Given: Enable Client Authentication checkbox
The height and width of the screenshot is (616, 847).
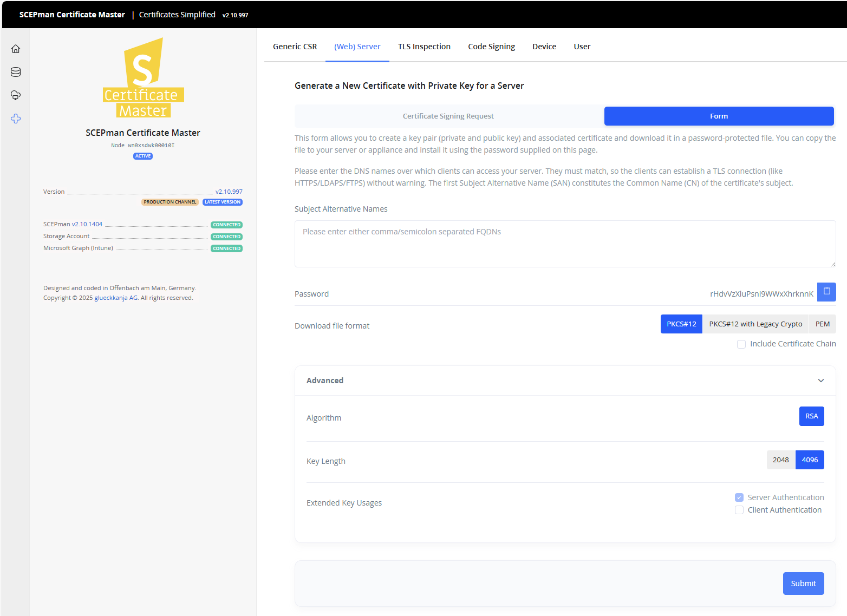Looking at the screenshot, I should 739,510.
